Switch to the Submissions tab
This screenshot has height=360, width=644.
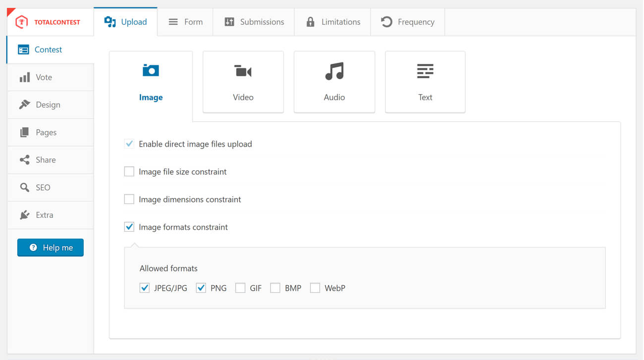click(x=254, y=22)
